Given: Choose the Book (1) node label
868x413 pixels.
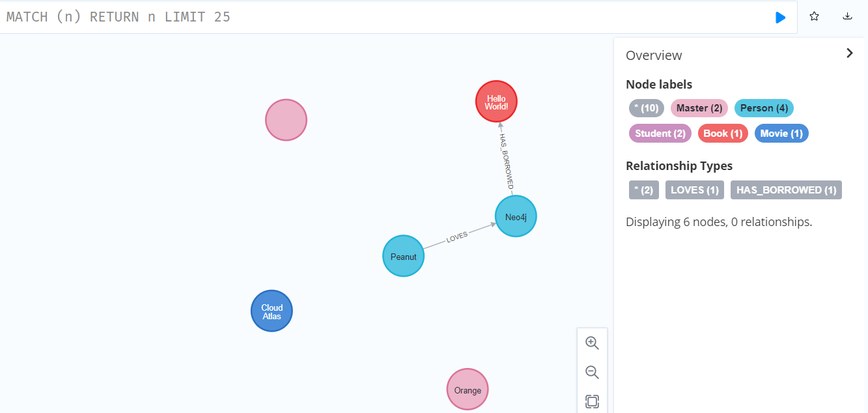Looking at the screenshot, I should 722,134.
